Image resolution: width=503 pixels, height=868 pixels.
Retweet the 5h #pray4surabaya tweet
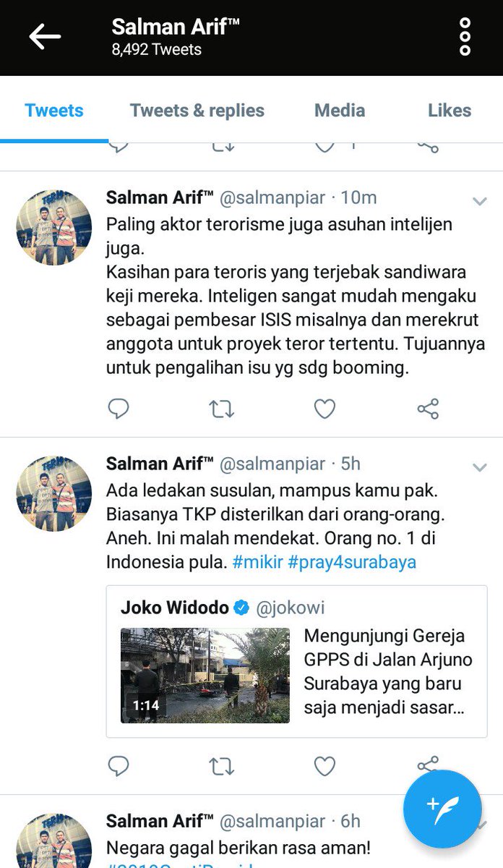click(x=222, y=766)
